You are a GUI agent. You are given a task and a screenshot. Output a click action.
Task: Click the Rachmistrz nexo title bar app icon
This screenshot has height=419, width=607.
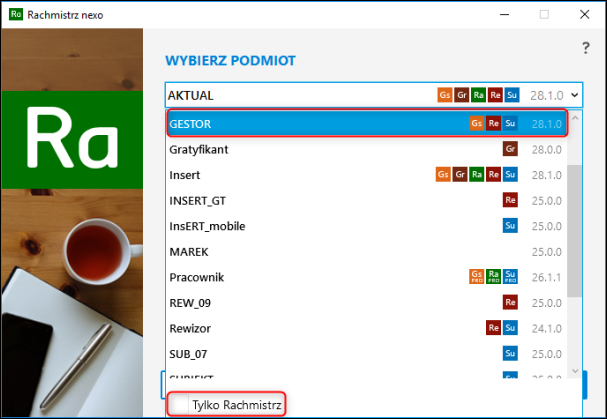point(16,15)
